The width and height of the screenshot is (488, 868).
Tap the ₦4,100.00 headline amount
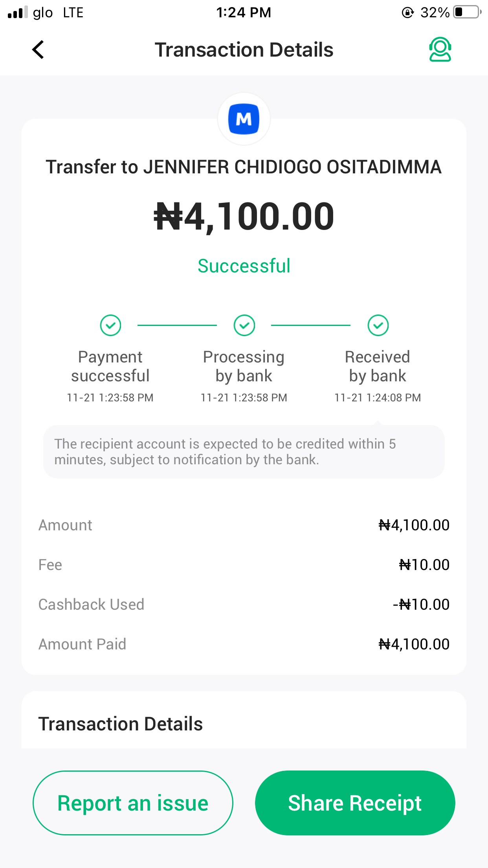(x=244, y=217)
